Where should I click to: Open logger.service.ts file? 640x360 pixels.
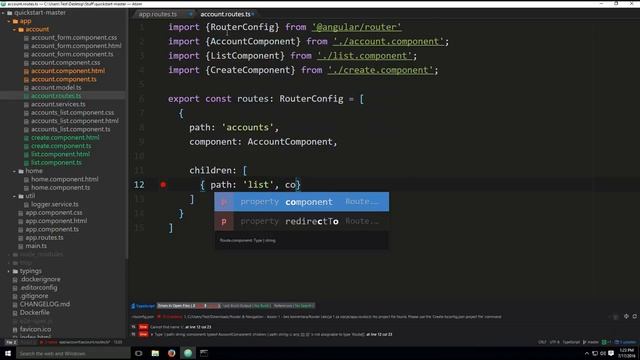(55, 204)
